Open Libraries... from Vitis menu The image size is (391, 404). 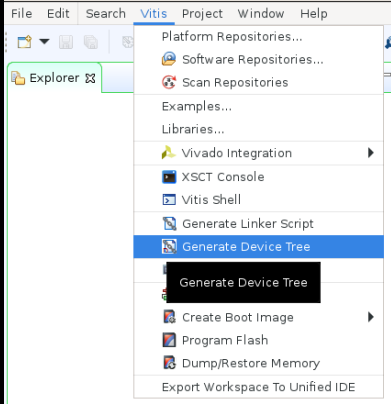(258, 129)
